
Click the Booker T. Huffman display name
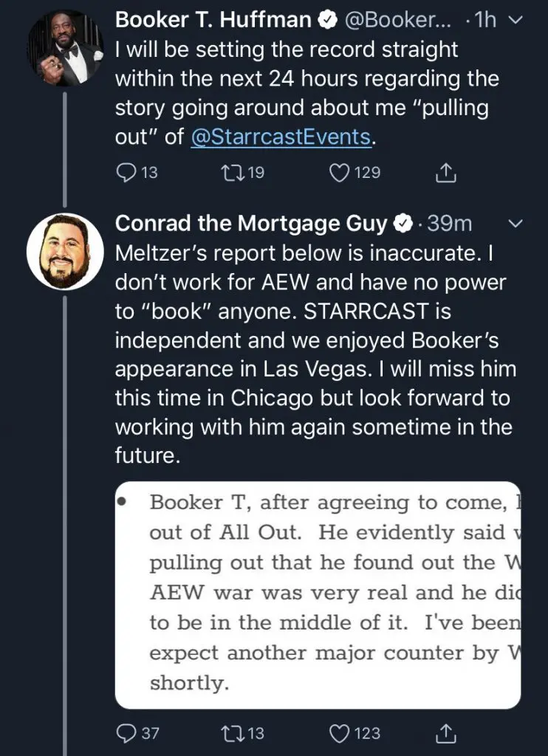(213, 21)
